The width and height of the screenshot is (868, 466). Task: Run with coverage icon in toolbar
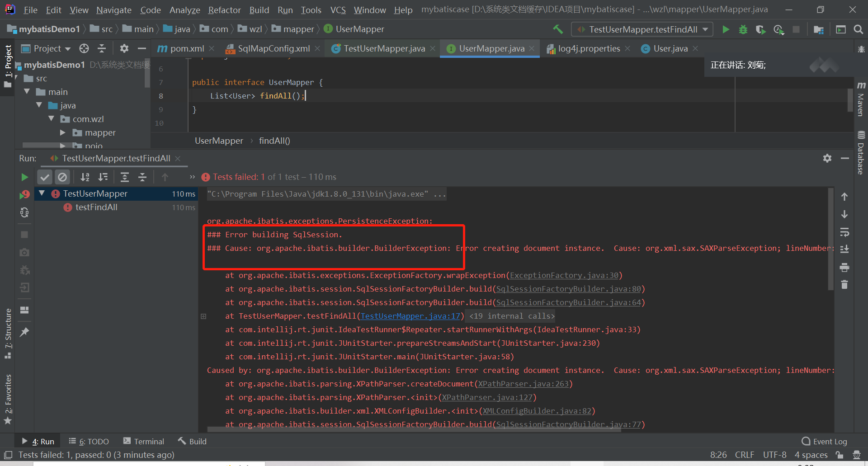760,29
